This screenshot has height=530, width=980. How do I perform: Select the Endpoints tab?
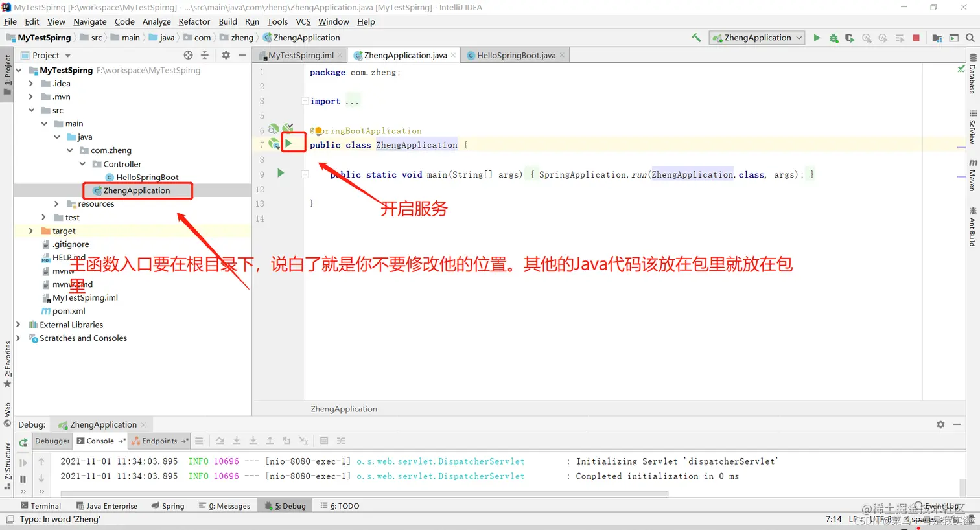[159, 441]
